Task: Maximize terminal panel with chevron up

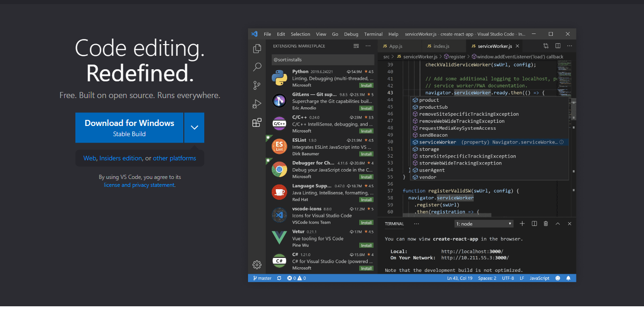Action: pos(557,224)
